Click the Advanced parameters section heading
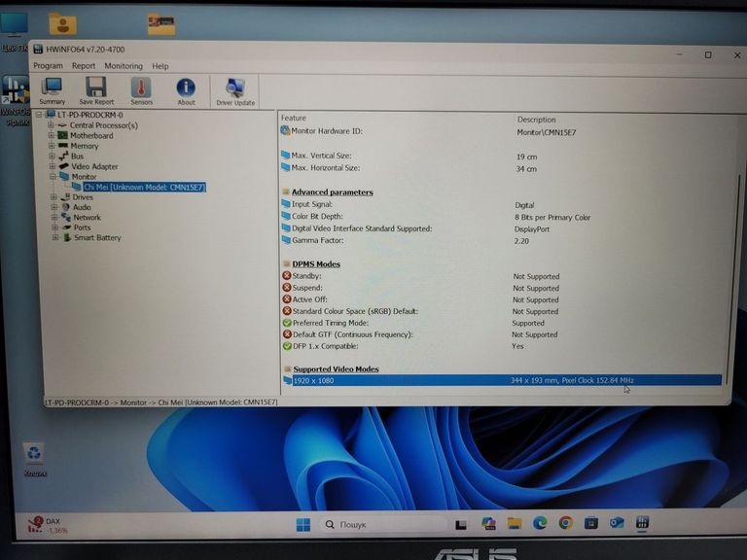The width and height of the screenshot is (747, 560). pos(332,192)
